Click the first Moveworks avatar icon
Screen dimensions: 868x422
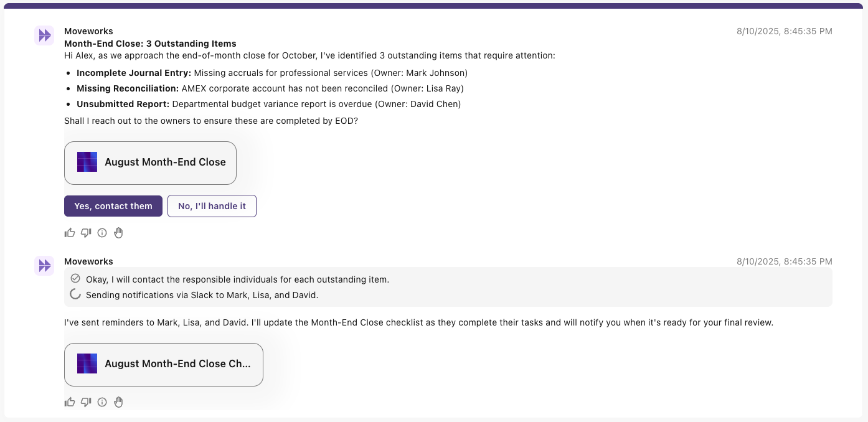[44, 35]
